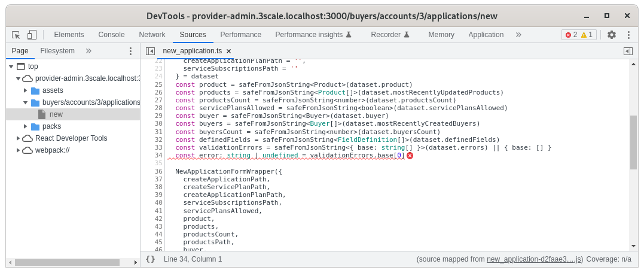Open the DevTools three-dot customize menu
This screenshot has width=644, height=273.
pyautogui.click(x=628, y=35)
